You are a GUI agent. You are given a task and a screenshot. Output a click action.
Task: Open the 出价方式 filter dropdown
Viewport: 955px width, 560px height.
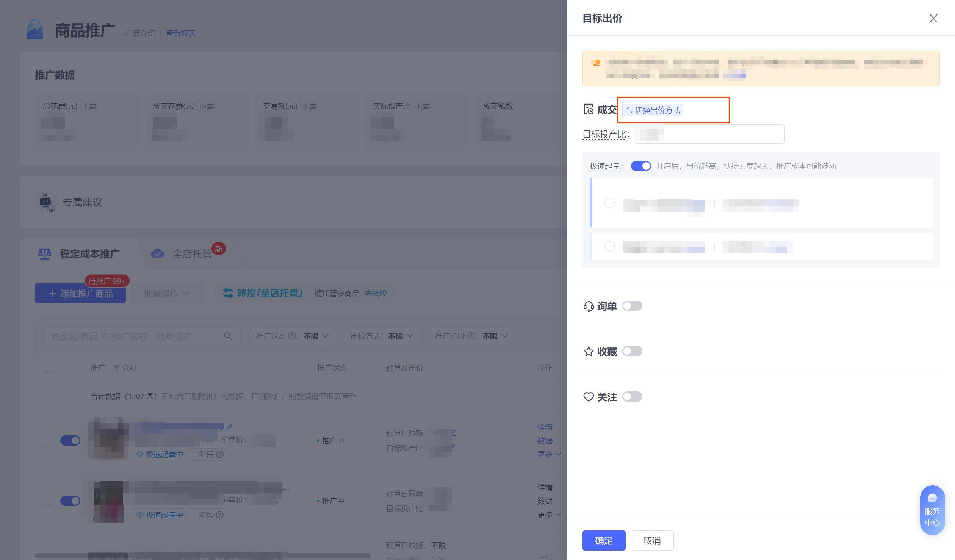click(x=382, y=336)
